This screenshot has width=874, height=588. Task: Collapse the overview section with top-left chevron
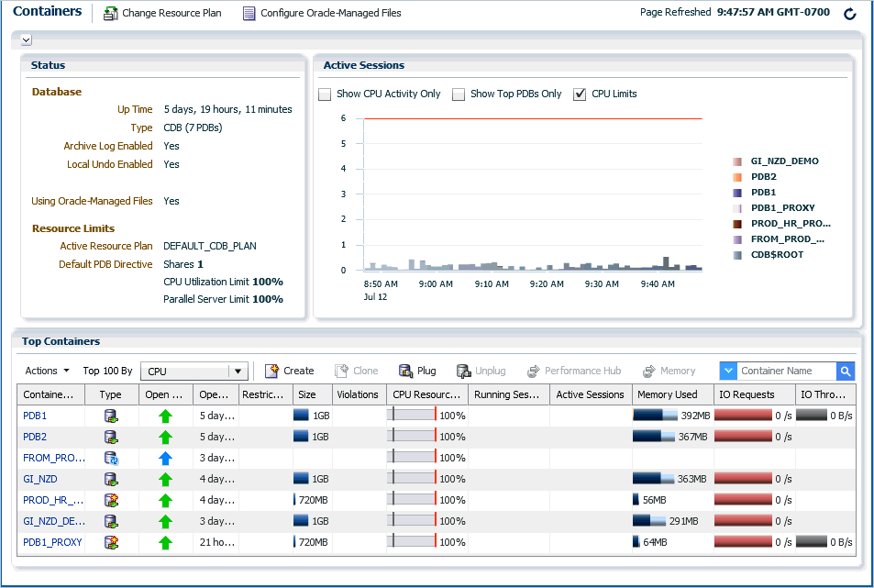tap(26, 39)
